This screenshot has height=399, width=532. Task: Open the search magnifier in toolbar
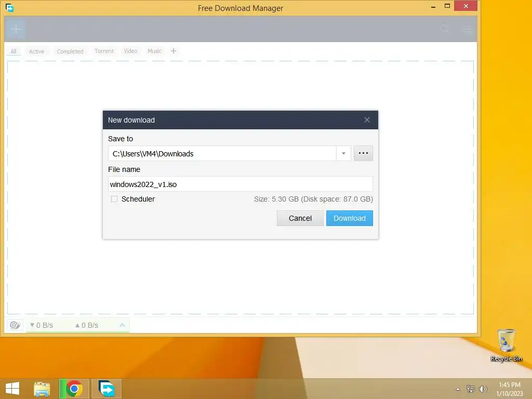445,29
